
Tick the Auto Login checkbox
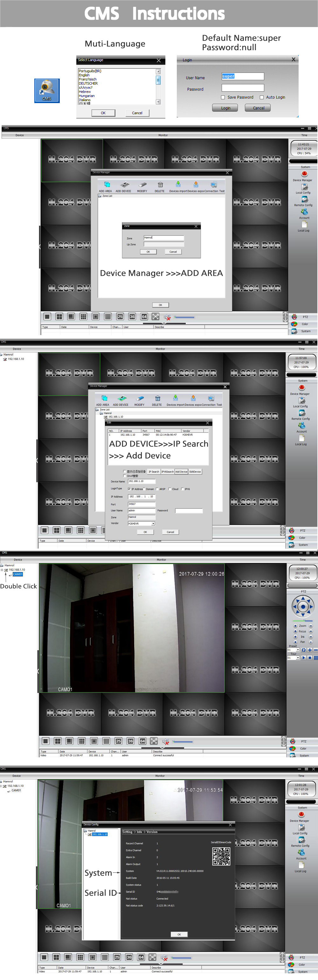coord(262,97)
